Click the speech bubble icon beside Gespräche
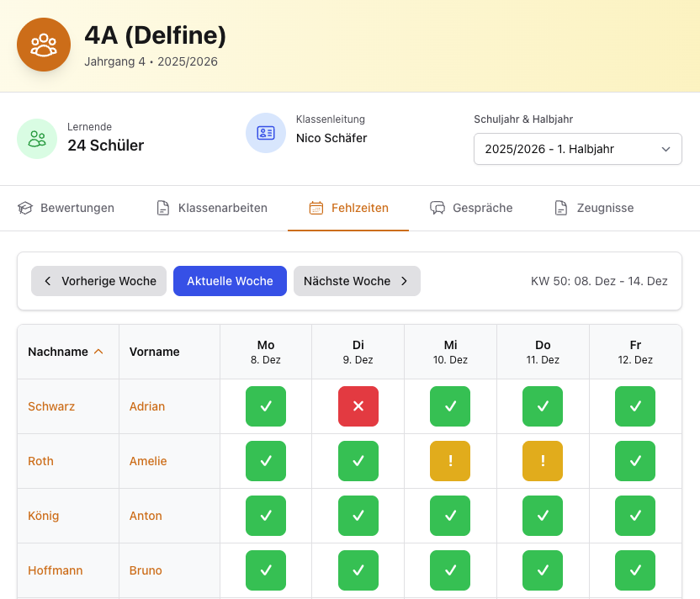The image size is (700, 599). 437,208
